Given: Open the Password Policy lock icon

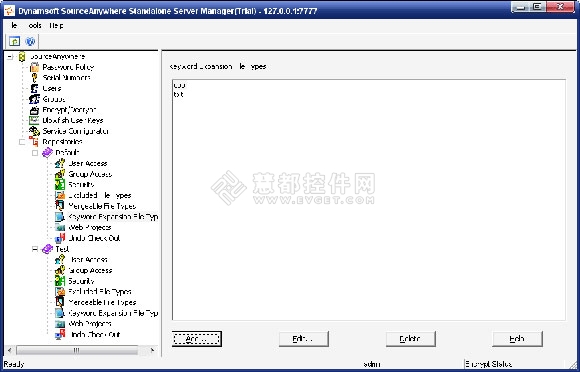Looking at the screenshot, I should coord(34,67).
